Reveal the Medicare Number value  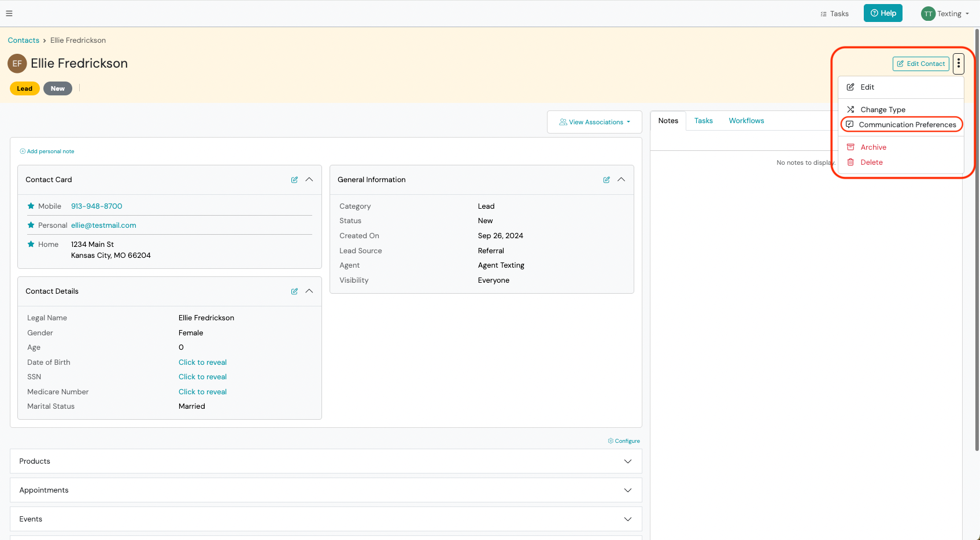point(202,391)
